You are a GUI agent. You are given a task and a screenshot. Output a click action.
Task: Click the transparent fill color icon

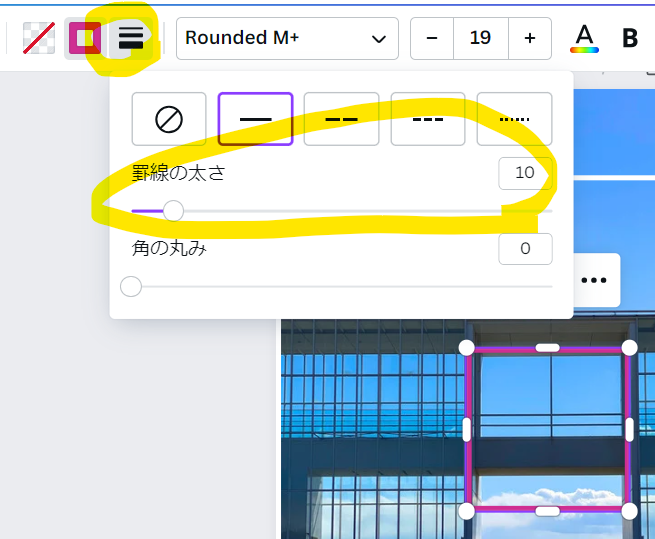39,38
